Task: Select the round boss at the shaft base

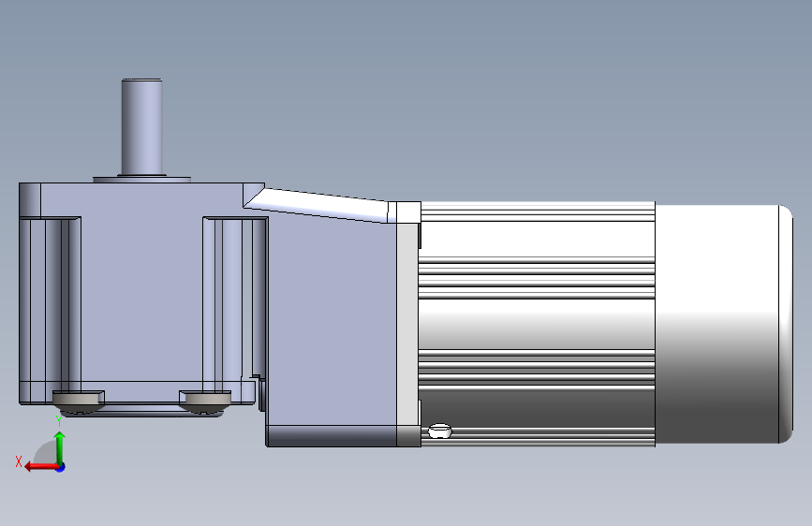Action: click(x=142, y=179)
